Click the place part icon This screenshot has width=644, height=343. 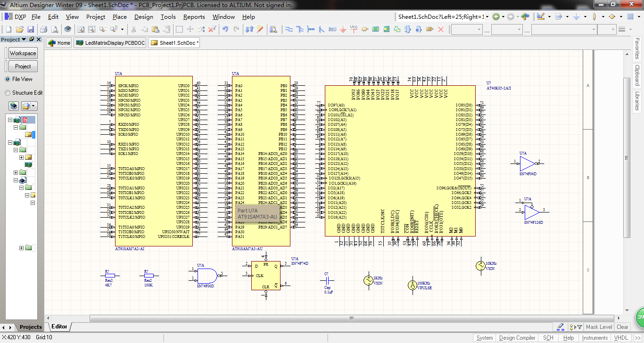[x=364, y=29]
